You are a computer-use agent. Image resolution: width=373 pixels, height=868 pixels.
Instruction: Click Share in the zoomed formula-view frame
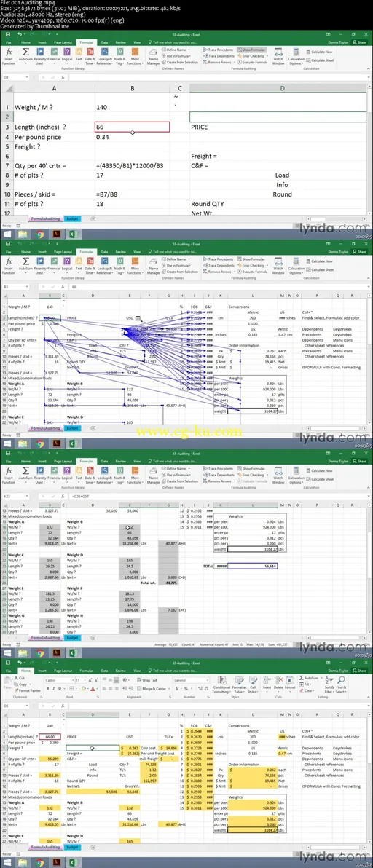361,42
